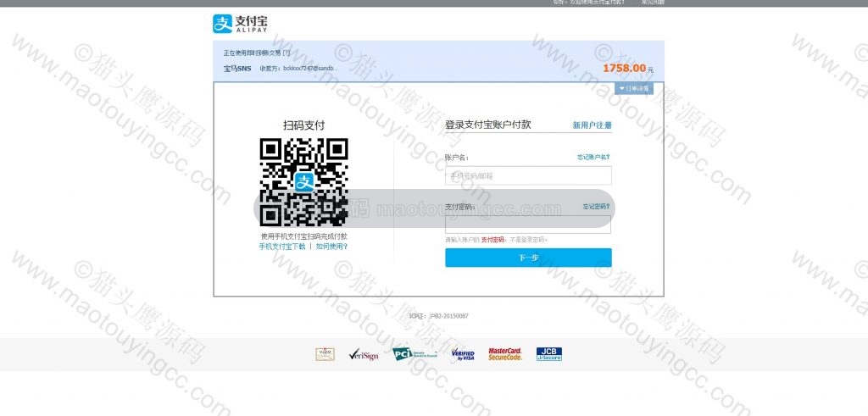Screen dimensions: 868x416
Task: Open the 手机支付宝下载 download link
Action: pyautogui.click(x=282, y=247)
